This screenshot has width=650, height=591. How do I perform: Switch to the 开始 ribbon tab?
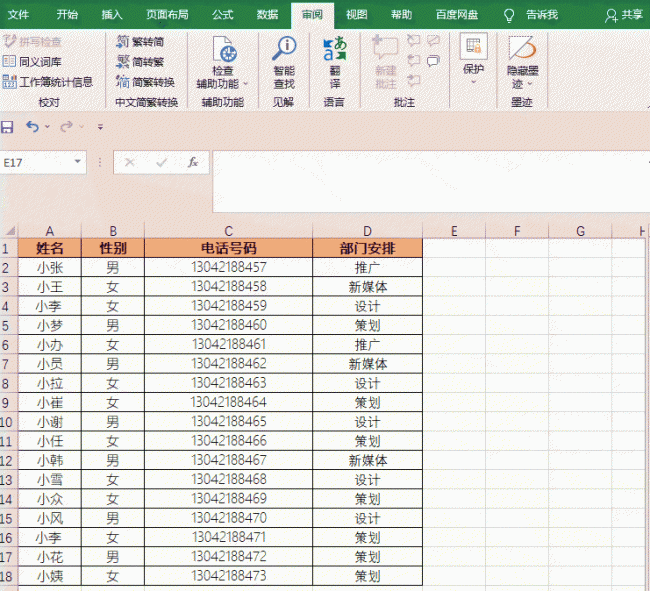coord(67,15)
